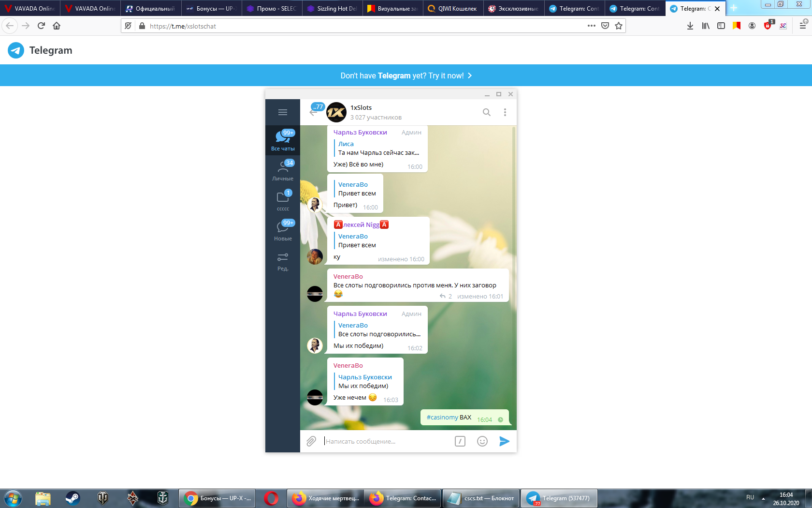Attach a file with the paperclip icon

coord(311,441)
